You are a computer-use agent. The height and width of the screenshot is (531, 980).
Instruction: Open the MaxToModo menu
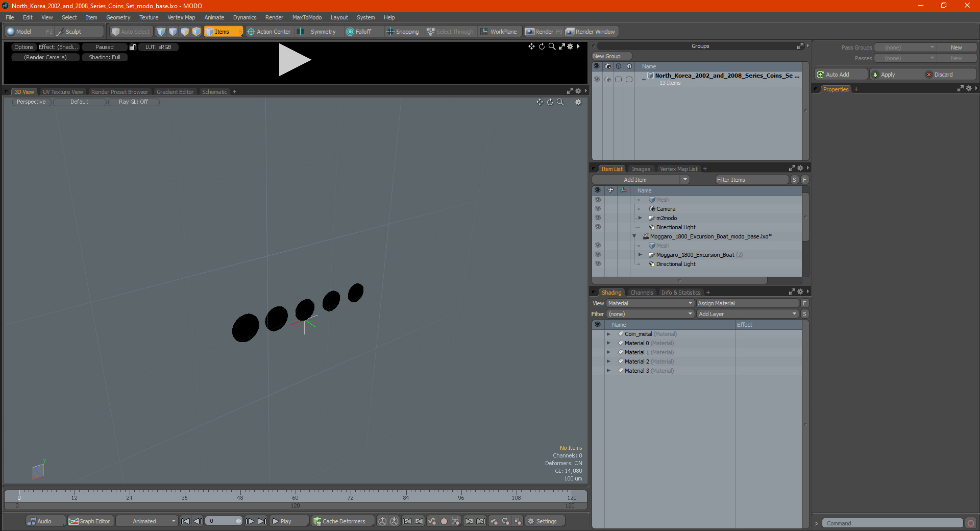307,17
